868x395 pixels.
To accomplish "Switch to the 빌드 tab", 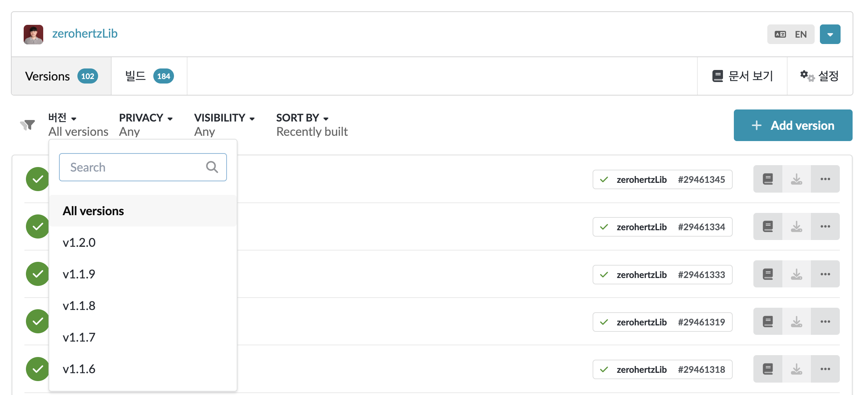I will [x=149, y=76].
